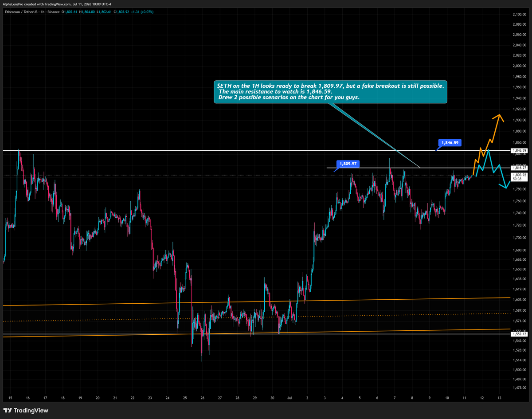Click the 1,720.00 price axis label

pyautogui.click(x=519, y=226)
